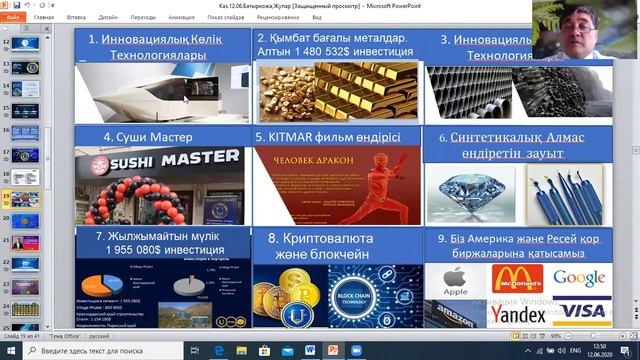The height and width of the screenshot is (360, 640).
Task: Click the '4. Суши Мастер' slide heading
Action: click(x=148, y=137)
